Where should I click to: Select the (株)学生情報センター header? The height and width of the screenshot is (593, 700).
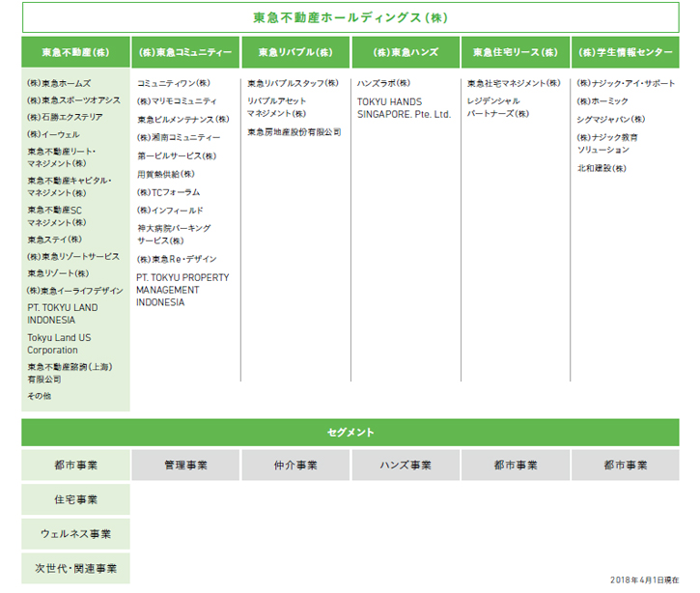tap(626, 52)
